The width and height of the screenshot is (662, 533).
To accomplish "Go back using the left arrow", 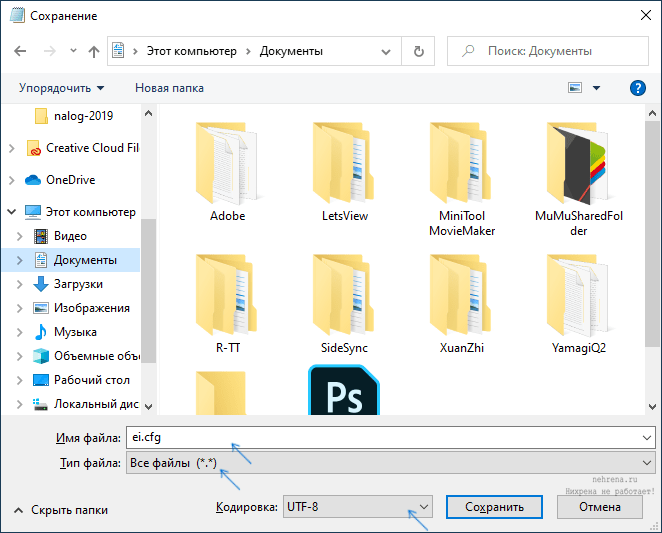I will click(20, 51).
